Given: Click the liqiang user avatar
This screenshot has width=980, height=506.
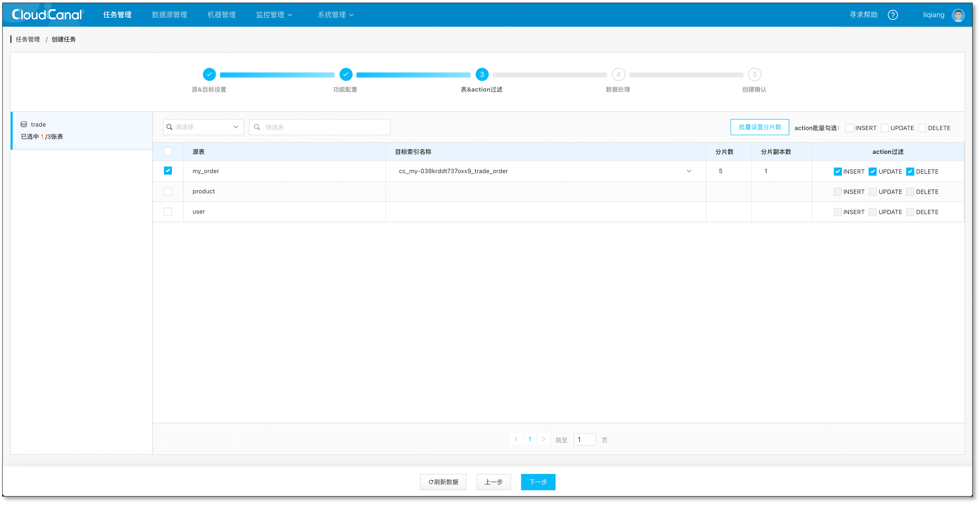Looking at the screenshot, I should 958,15.
